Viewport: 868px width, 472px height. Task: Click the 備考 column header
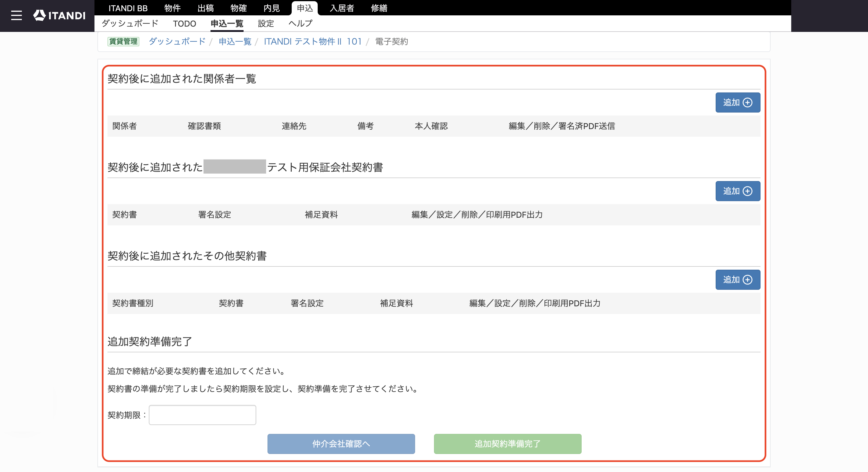[365, 126]
